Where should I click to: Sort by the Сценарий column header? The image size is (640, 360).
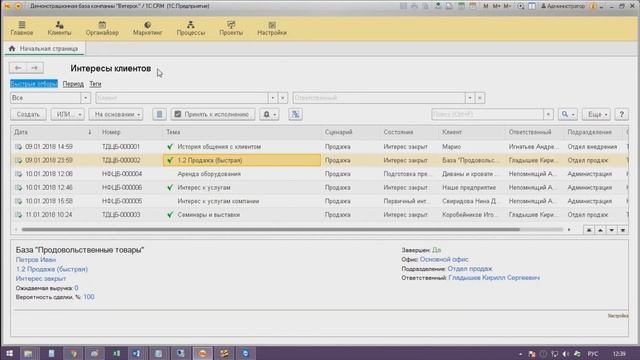[x=351, y=132]
